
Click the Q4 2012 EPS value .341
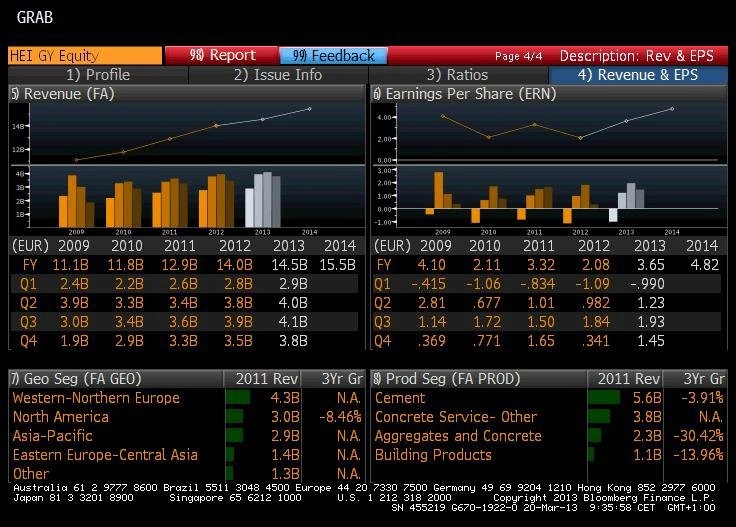pyautogui.click(x=597, y=341)
